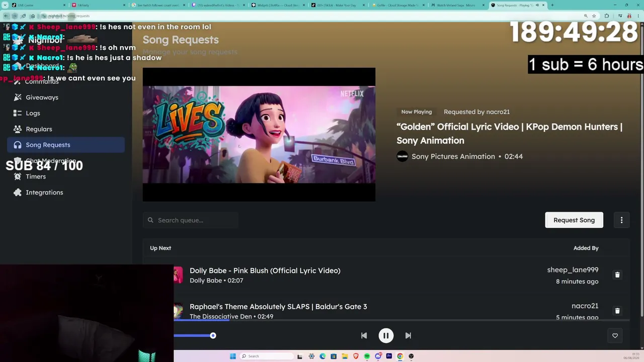Click the magnifier icon in queue search

pyautogui.click(x=150, y=220)
